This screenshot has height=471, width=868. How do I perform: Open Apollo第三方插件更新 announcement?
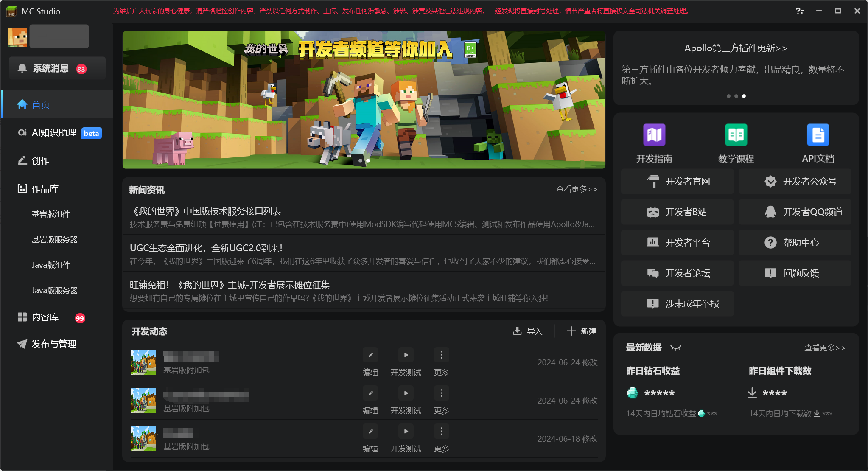tap(736, 48)
